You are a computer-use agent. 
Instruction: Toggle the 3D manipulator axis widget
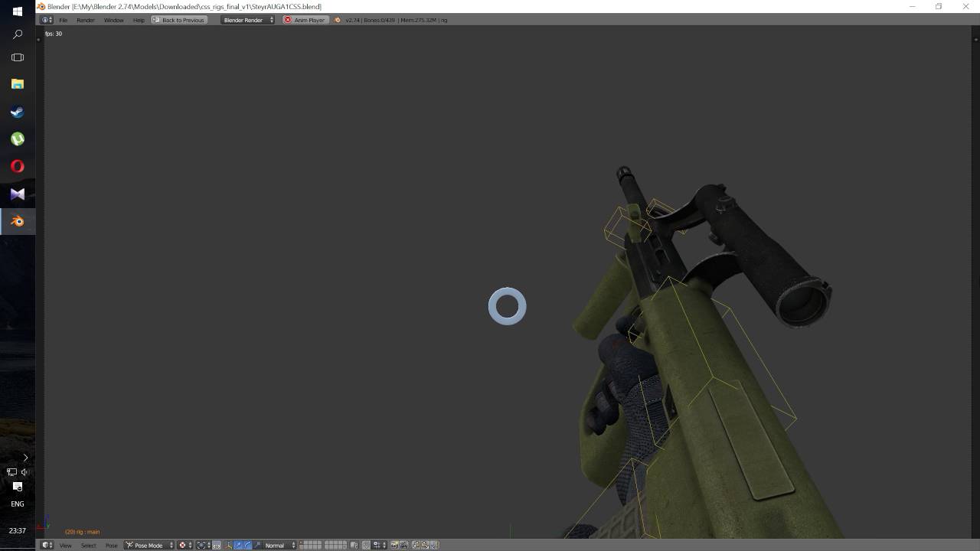pos(228,545)
